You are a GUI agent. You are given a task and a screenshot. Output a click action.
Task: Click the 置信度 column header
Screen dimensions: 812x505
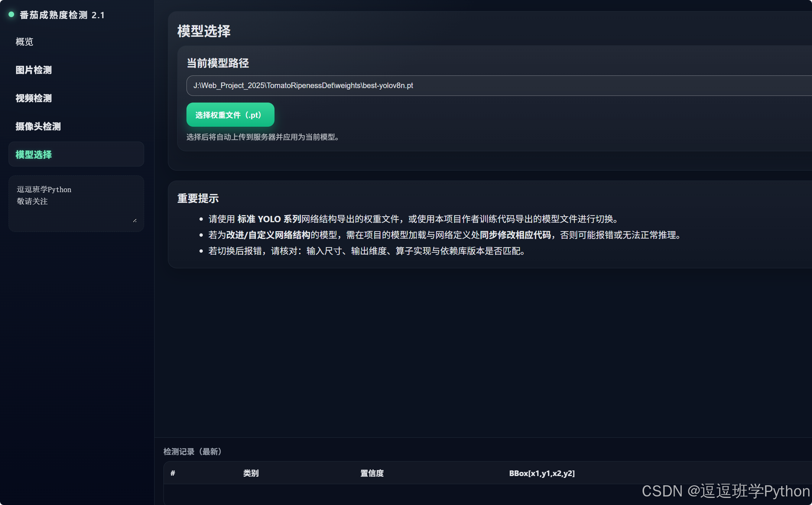[x=372, y=473]
